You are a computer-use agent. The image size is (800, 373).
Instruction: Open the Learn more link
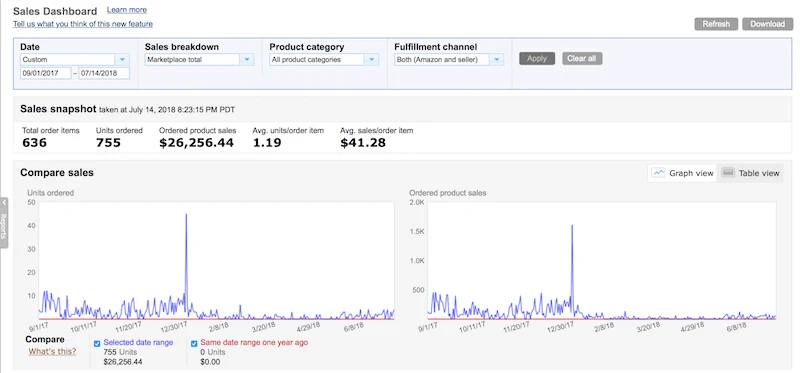pyautogui.click(x=127, y=10)
